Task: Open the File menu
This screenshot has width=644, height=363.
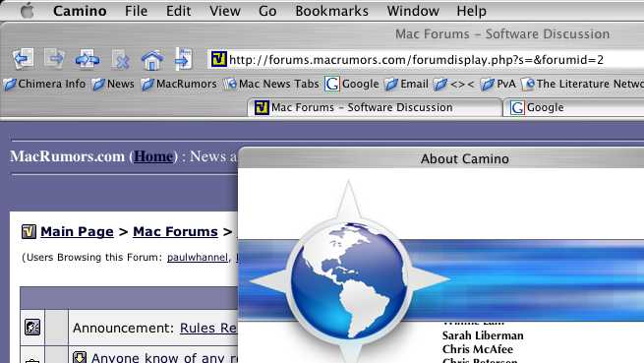Action: (x=136, y=11)
